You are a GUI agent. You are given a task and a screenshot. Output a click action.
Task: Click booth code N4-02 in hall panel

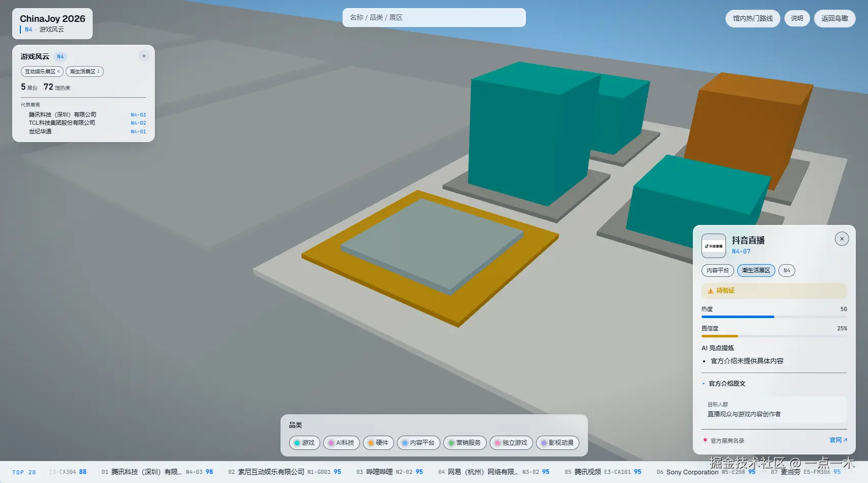[138, 123]
